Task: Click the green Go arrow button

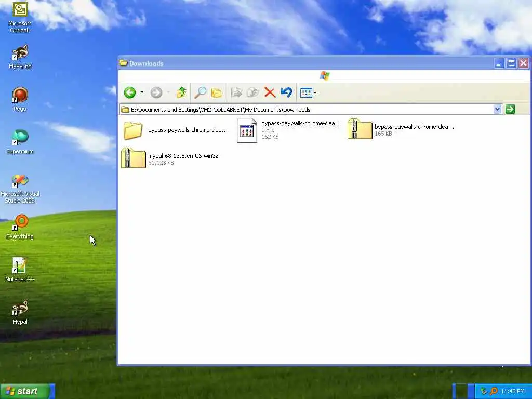Action: click(510, 109)
